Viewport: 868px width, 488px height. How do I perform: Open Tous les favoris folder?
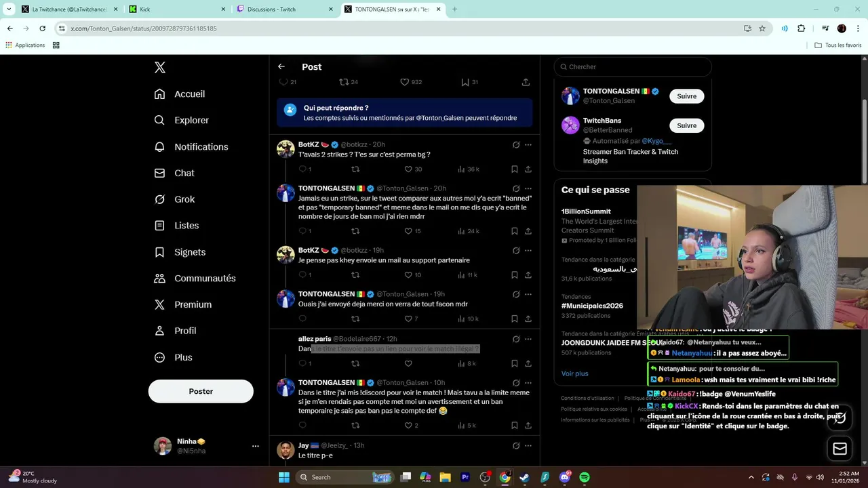(838, 45)
